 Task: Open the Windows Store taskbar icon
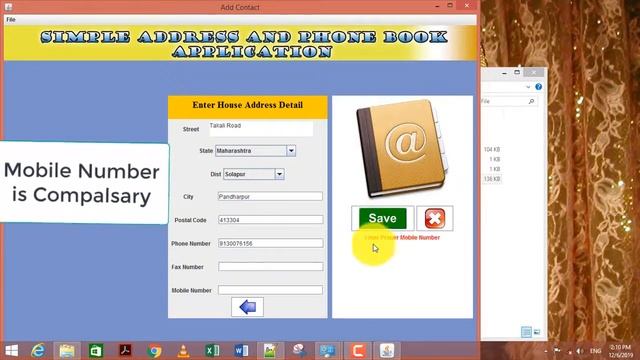click(x=96, y=351)
